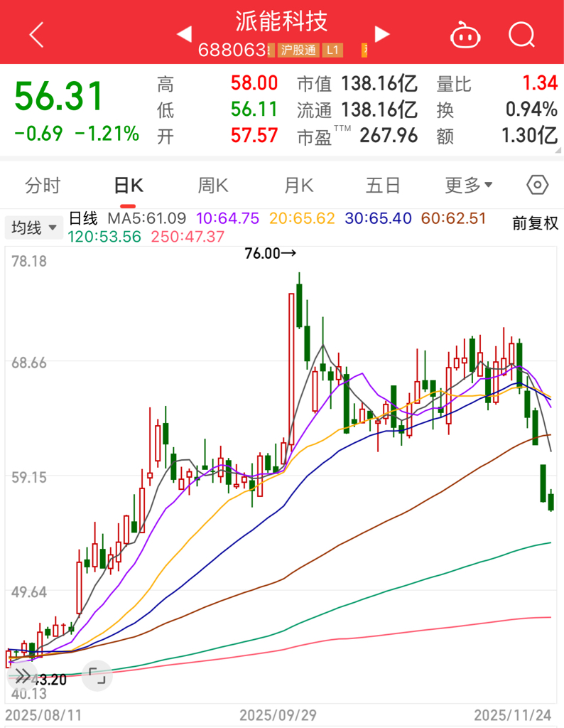564x728 pixels.
Task: Tap the blue 30:65.40 legend
Action: coord(378,218)
